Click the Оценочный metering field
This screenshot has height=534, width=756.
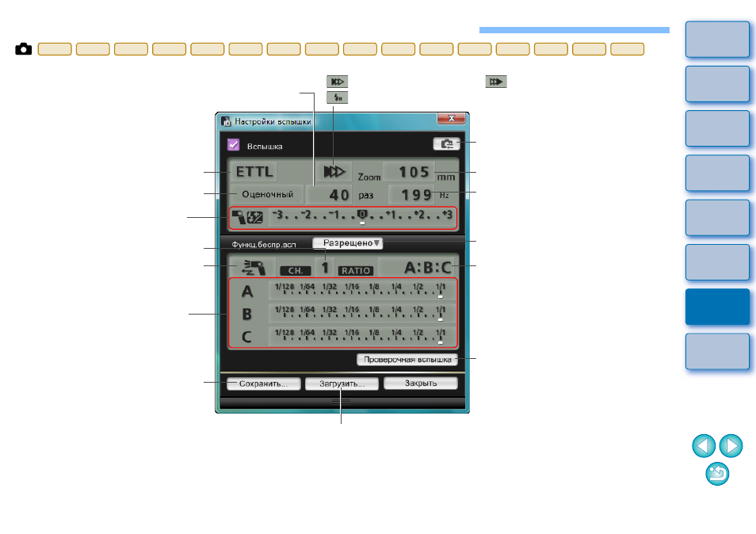[267, 194]
